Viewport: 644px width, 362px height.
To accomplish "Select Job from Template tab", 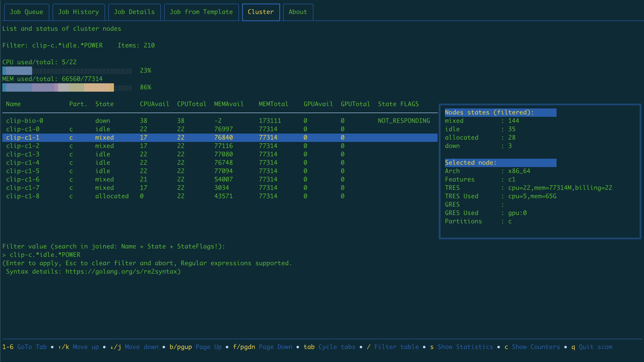I will (x=201, y=11).
